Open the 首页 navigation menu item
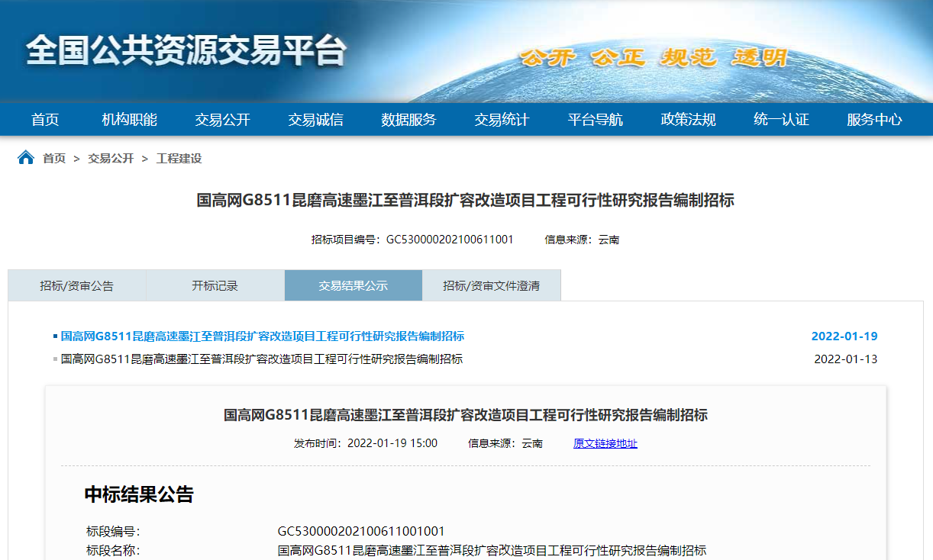This screenshot has width=933, height=560. click(45, 120)
